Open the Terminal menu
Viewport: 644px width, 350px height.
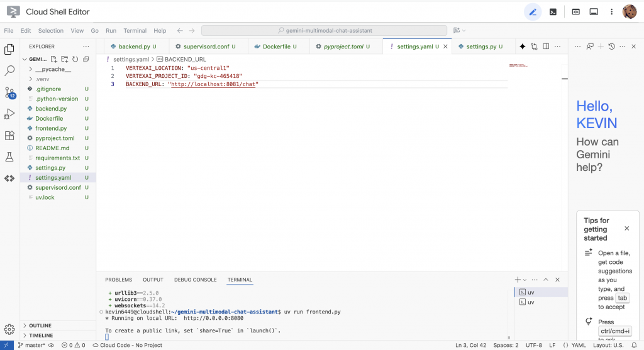[x=135, y=31]
